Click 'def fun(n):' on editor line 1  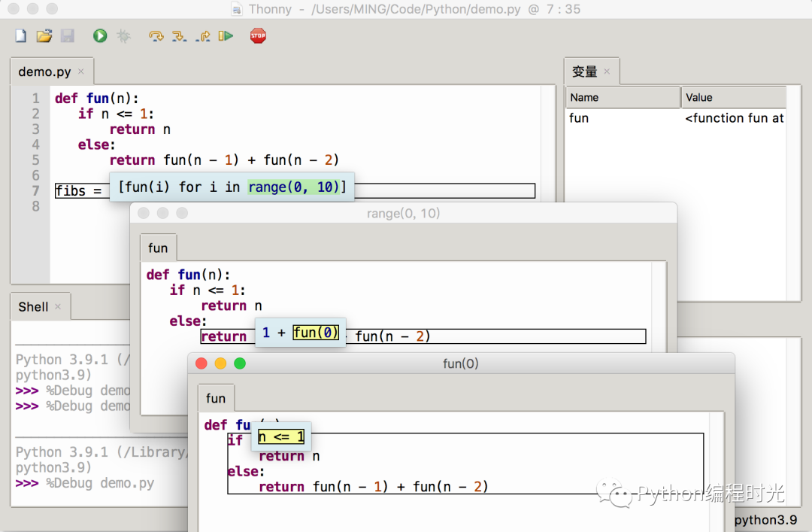(97, 99)
